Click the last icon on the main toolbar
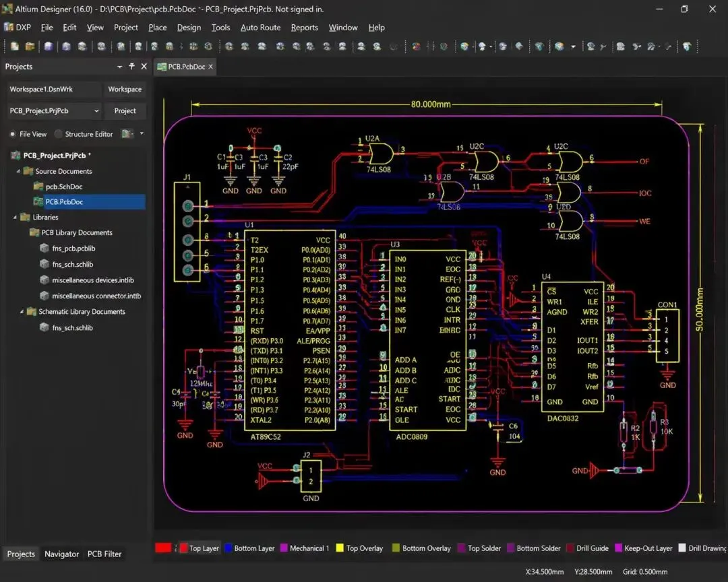Screen dimensions: 728x582 click(x=687, y=46)
